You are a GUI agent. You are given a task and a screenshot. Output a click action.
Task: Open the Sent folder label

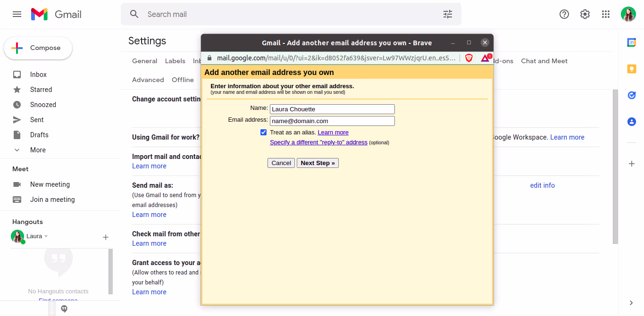[37, 120]
